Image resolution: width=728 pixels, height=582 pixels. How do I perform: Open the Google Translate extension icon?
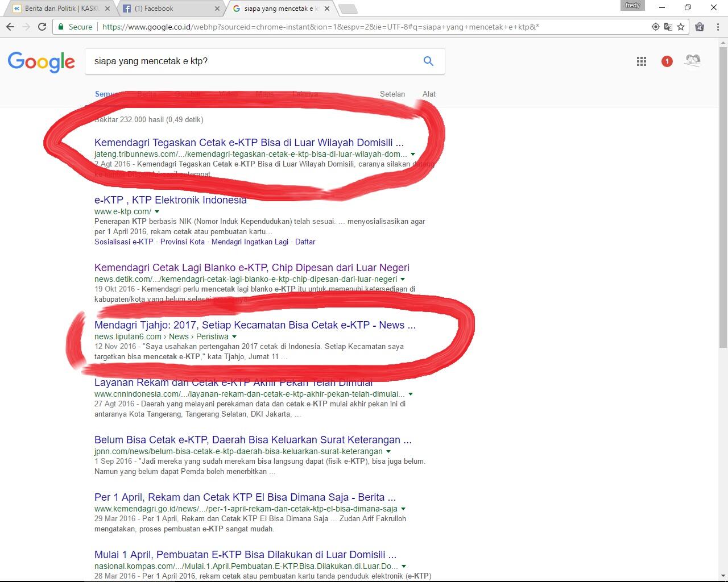(668, 27)
